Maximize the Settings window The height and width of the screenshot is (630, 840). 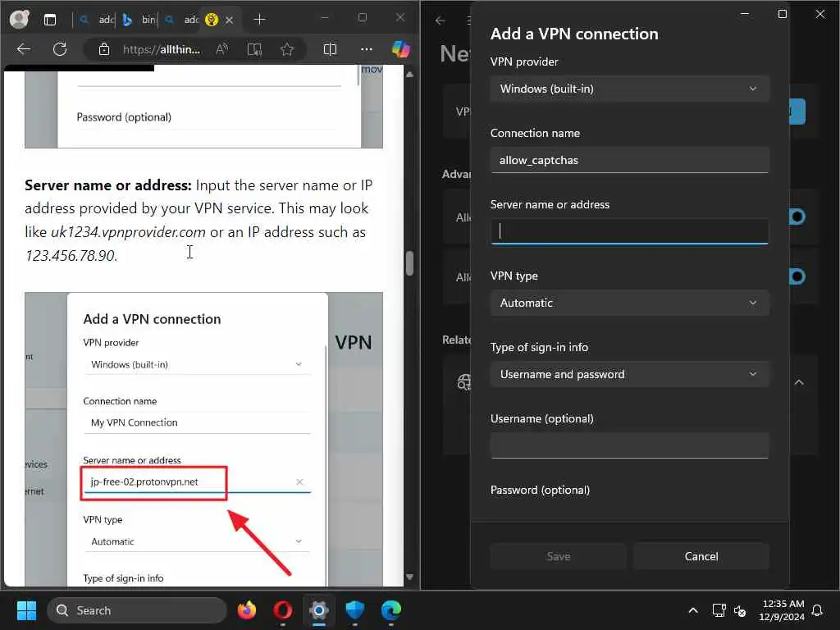tap(782, 14)
